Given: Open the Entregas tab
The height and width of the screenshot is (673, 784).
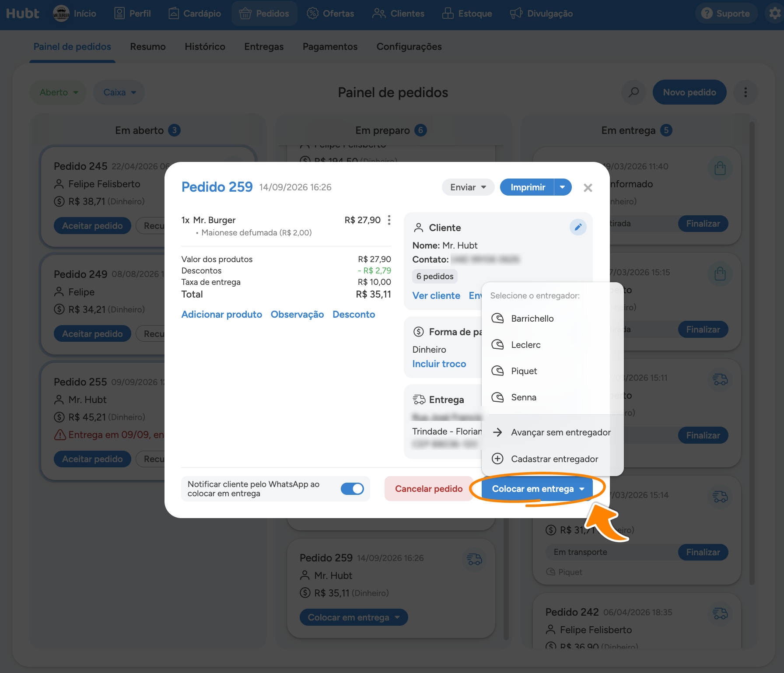Looking at the screenshot, I should tap(264, 47).
